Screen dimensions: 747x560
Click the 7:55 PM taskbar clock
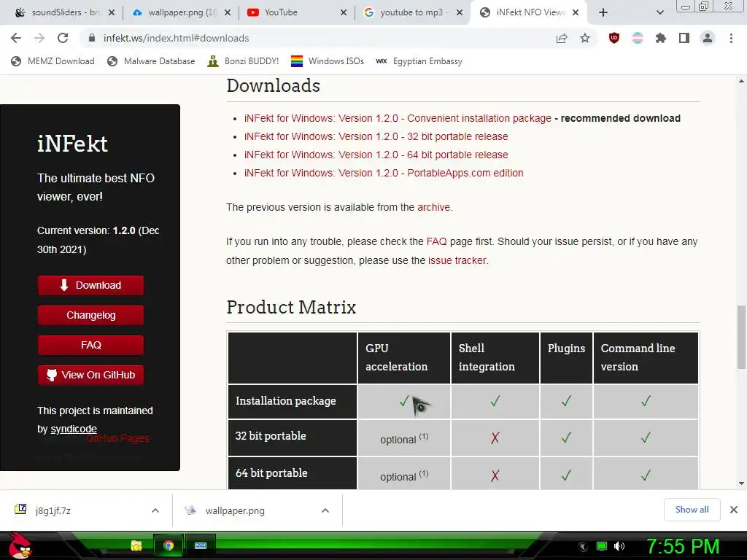click(683, 546)
